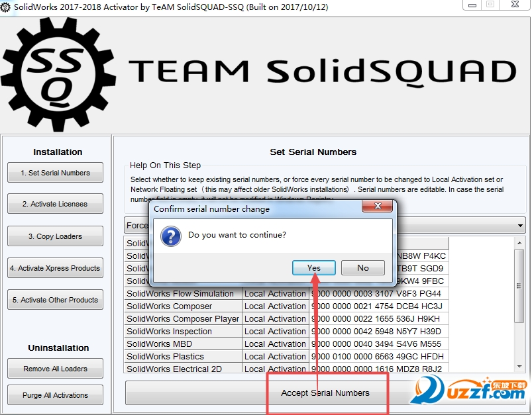Open step 4. Activate Xpress Products
Viewport: 532px width, 415px height.
[x=55, y=268]
